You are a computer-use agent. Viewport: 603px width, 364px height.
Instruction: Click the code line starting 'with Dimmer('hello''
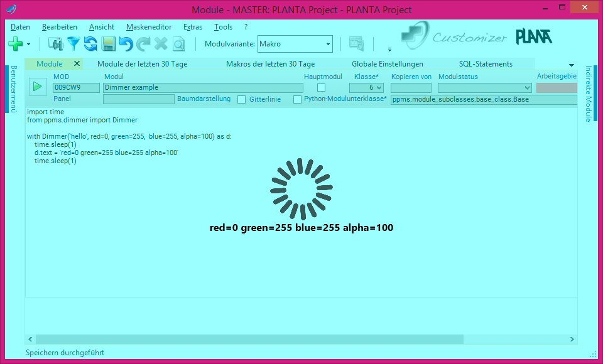(129, 136)
